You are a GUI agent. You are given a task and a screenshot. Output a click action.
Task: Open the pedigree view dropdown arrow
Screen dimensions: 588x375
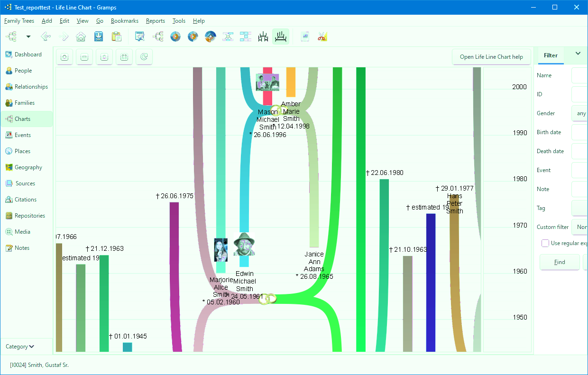click(28, 37)
